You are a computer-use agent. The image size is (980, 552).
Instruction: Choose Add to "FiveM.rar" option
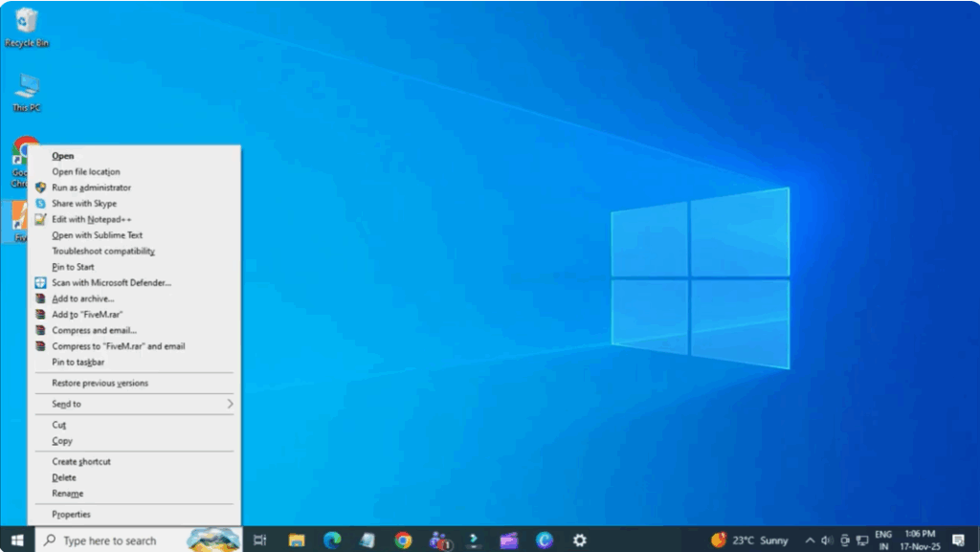point(87,314)
